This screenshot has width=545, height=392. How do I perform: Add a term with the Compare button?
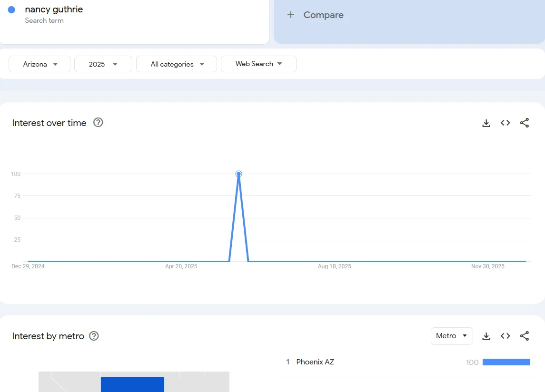point(315,15)
